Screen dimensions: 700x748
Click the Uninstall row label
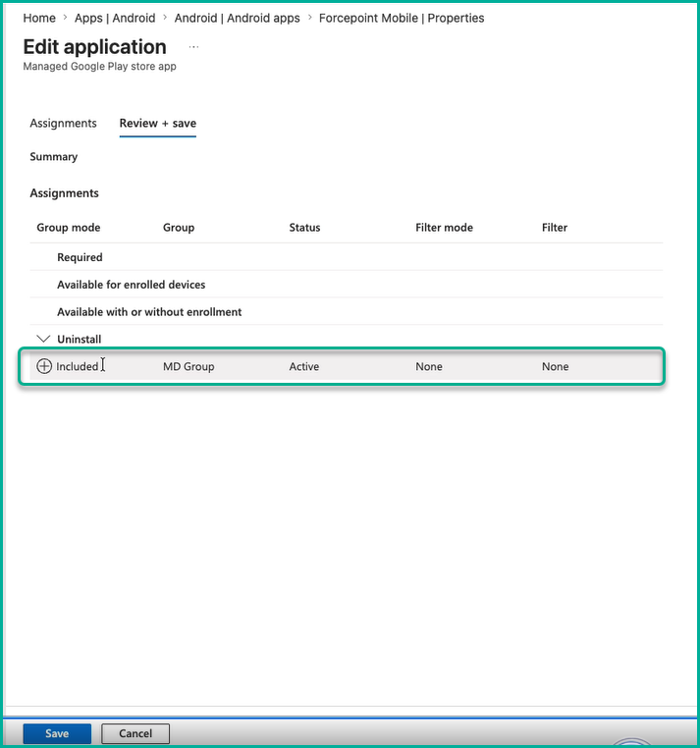pos(80,340)
